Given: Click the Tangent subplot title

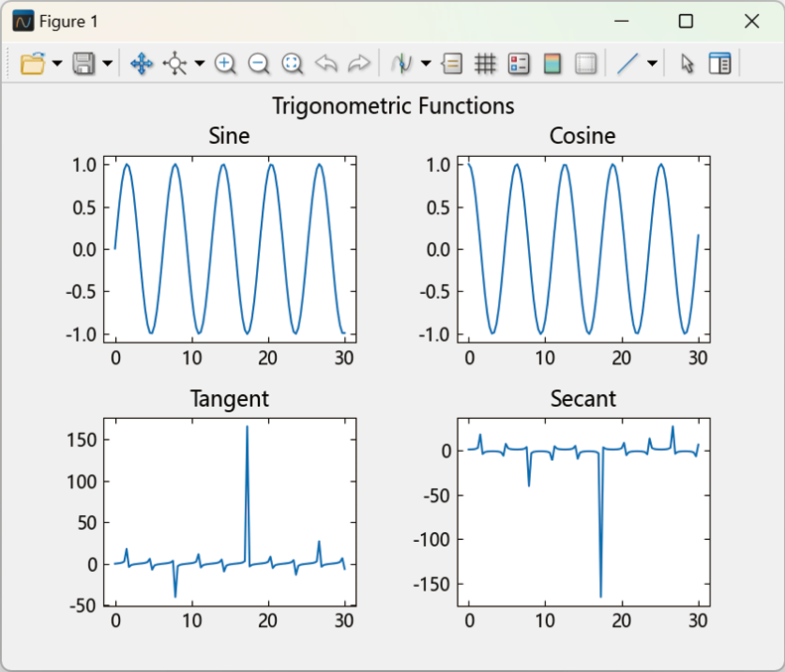Looking at the screenshot, I should pos(230,399).
